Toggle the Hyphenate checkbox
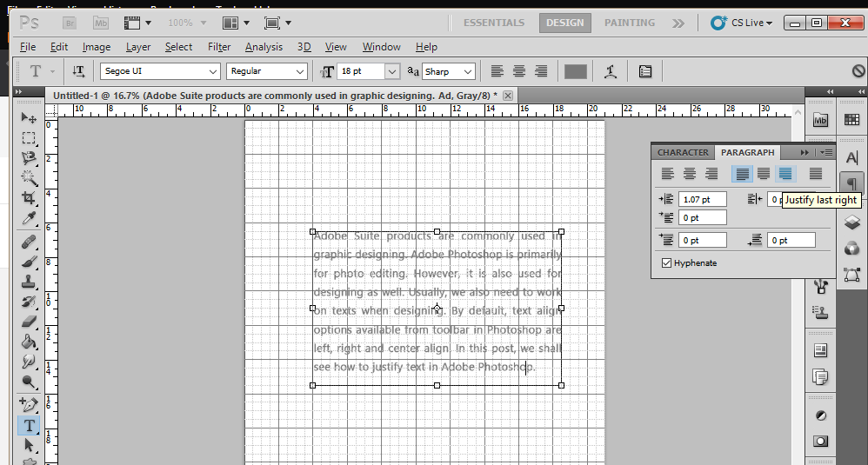The width and height of the screenshot is (868, 465). tap(666, 263)
